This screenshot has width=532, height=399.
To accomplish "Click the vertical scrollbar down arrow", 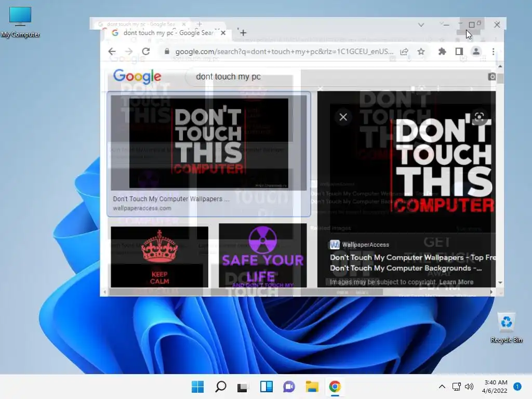I will pos(500,283).
